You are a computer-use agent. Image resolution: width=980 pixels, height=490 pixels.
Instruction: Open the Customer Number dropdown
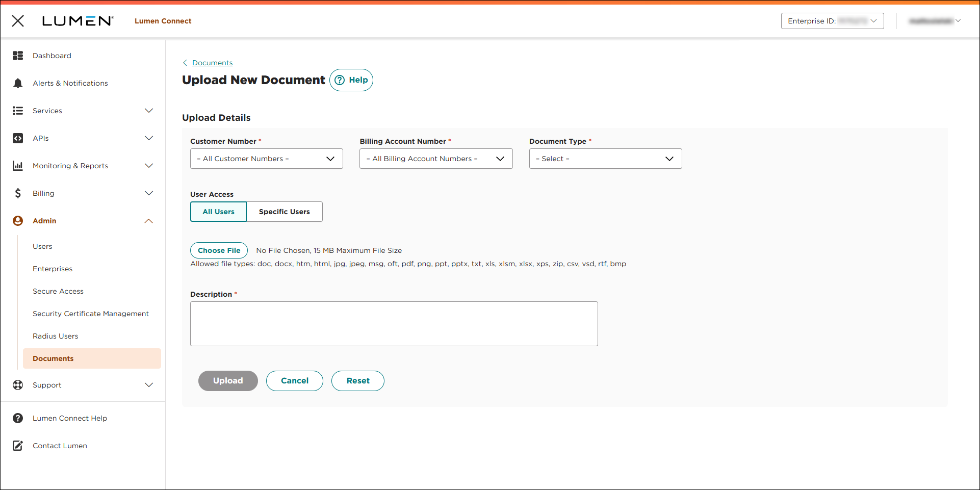pyautogui.click(x=266, y=159)
